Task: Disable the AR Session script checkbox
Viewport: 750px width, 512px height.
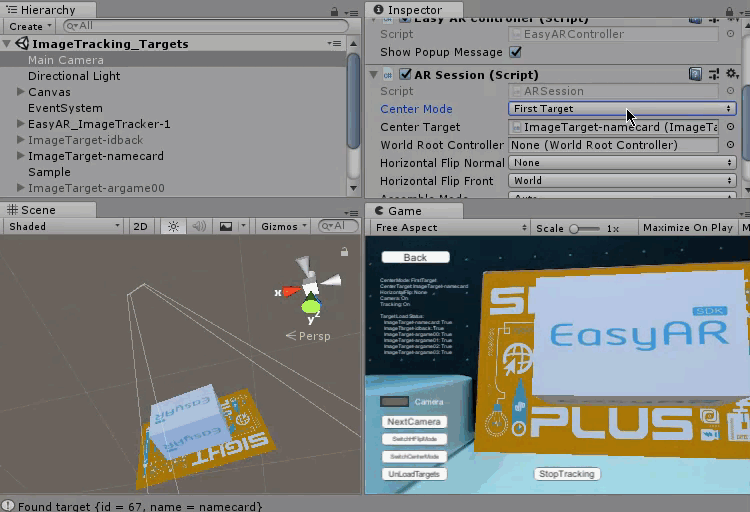Action: pyautogui.click(x=405, y=74)
